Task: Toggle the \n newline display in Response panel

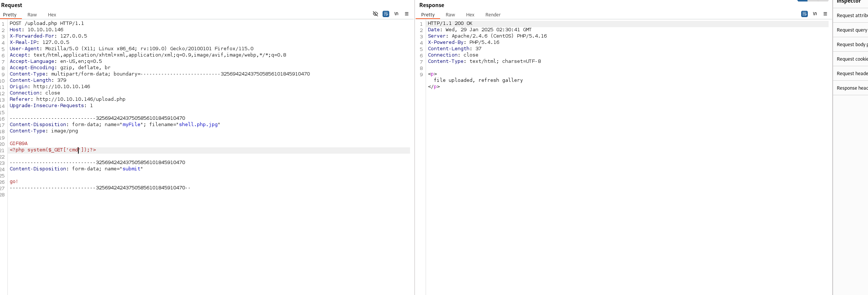Action: pyautogui.click(x=815, y=14)
